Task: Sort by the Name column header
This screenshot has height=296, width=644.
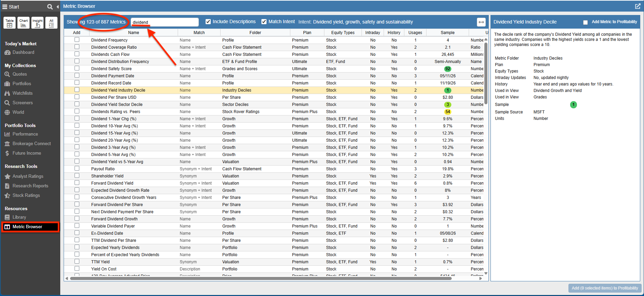Action: pos(133,33)
